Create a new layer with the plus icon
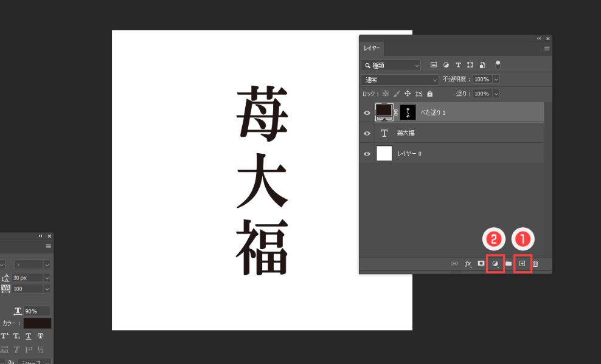This screenshot has width=601, height=364. pos(522,263)
